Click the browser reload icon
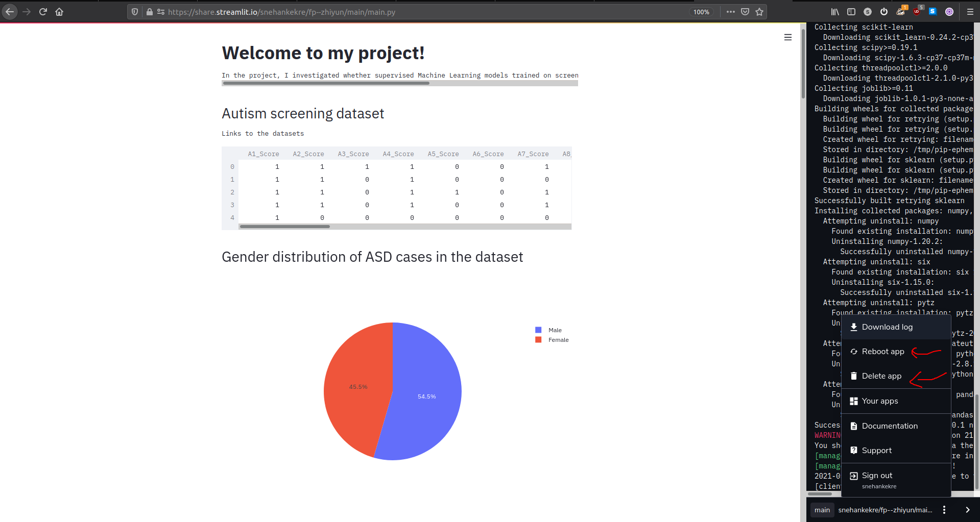The width and height of the screenshot is (980, 522). [x=43, y=12]
